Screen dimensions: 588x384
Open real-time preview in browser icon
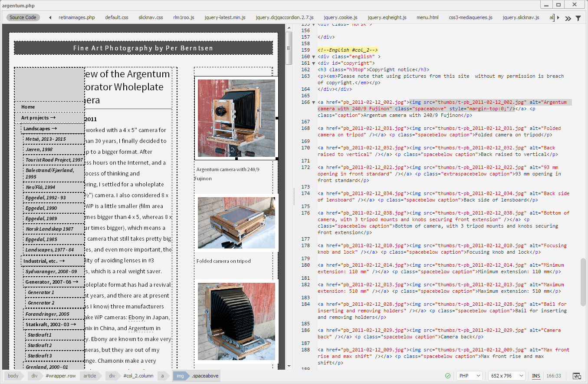577,376
